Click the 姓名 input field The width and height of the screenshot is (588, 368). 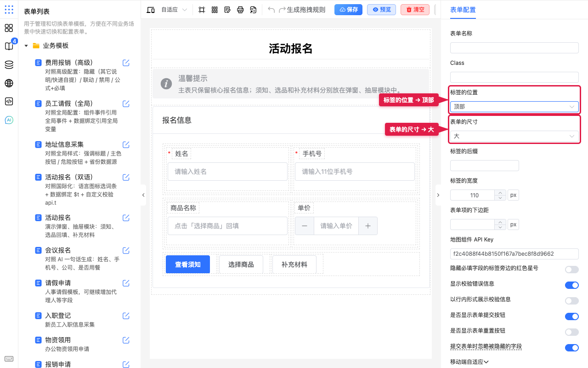(227, 172)
